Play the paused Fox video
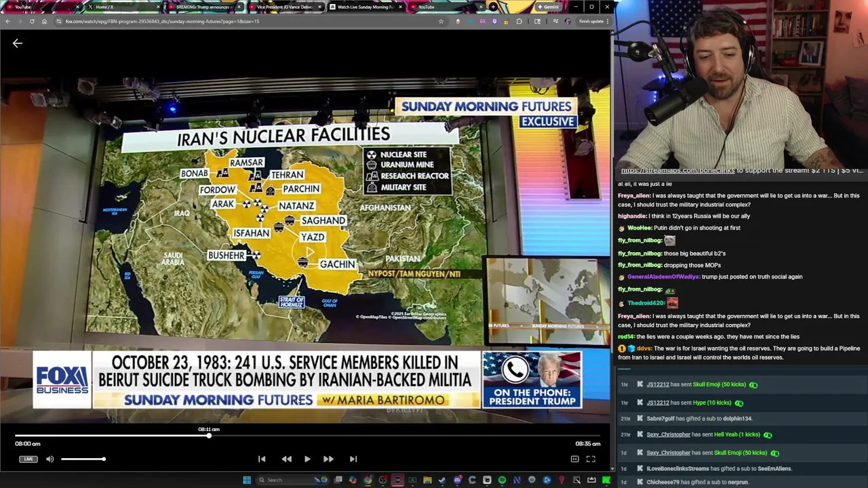Viewport: 868px width, 488px height. click(x=307, y=459)
